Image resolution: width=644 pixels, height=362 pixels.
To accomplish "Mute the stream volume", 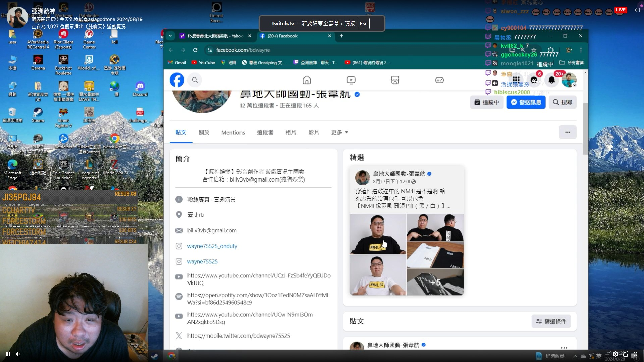I will tap(18, 354).
